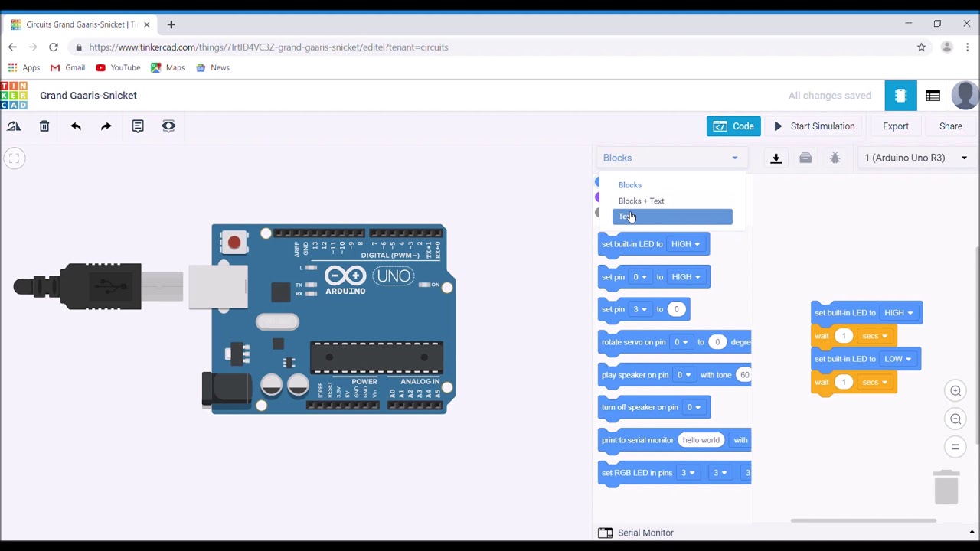Open pin 0 dropdown on set pin HIGH block

tap(640, 277)
